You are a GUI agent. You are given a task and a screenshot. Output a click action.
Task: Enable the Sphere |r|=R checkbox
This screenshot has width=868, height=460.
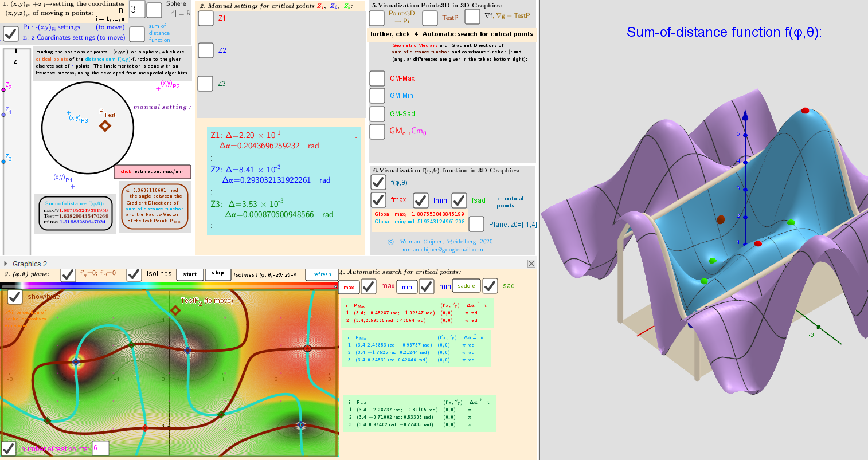[154, 10]
